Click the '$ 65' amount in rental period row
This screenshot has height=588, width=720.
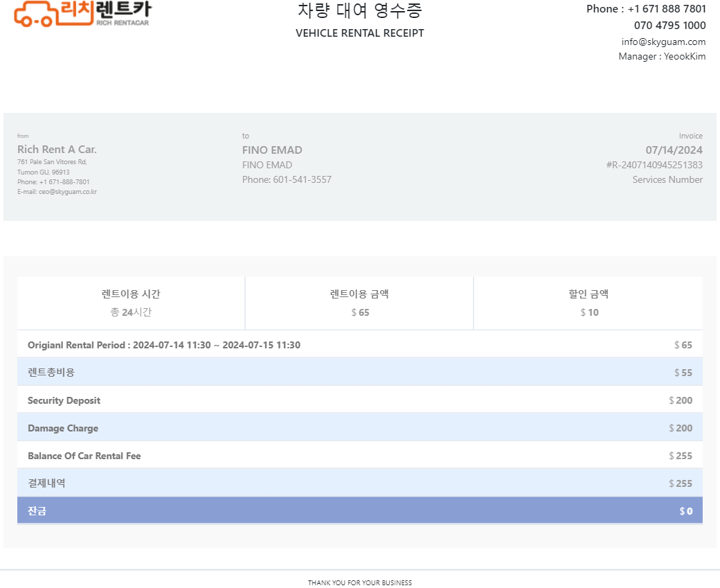683,345
